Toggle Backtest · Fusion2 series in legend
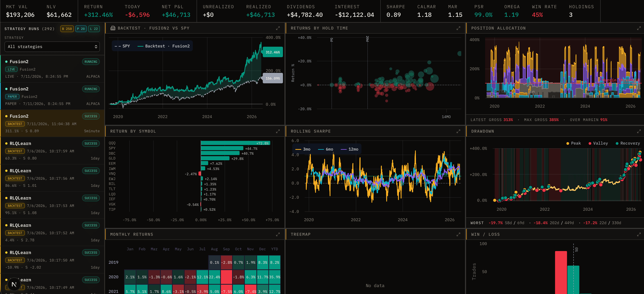Image resolution: width=644 pixels, height=294 pixels. point(164,46)
